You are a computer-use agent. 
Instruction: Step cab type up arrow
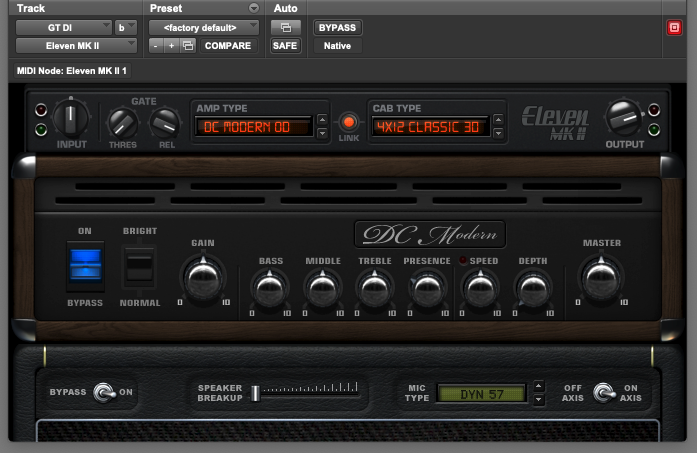tap(498, 120)
